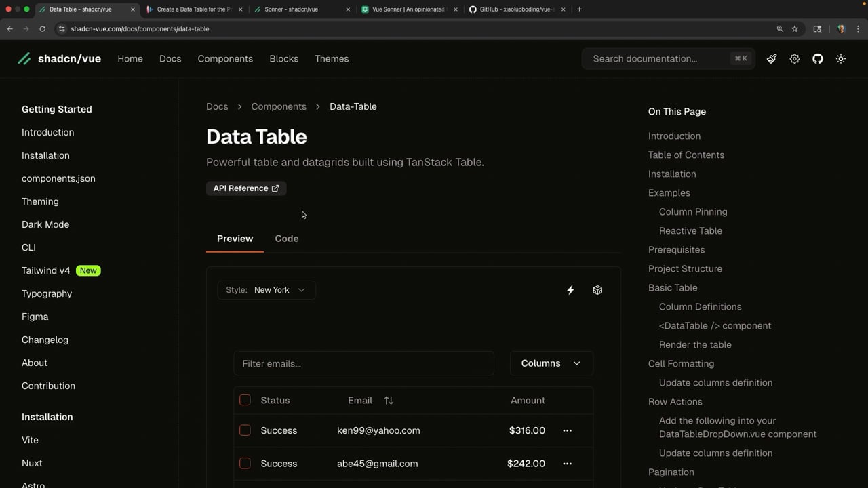Click the Filter emails input field
The height and width of the screenshot is (488, 868).
(363, 364)
